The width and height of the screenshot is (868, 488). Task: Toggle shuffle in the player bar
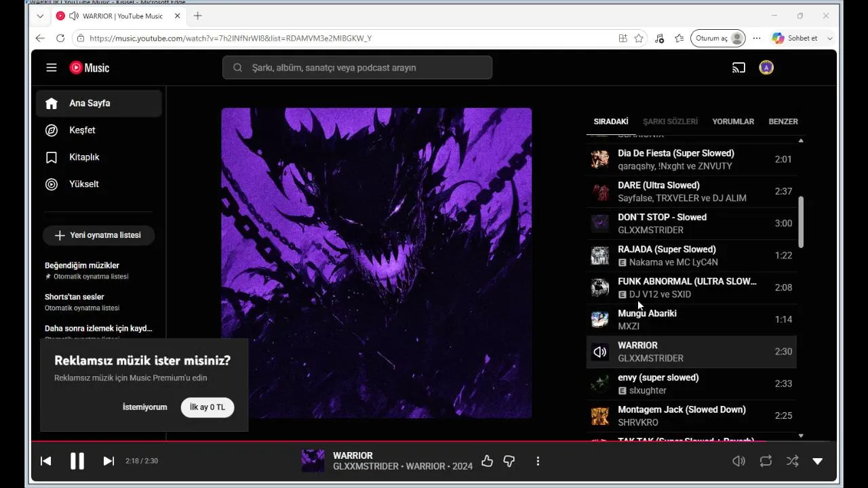pyautogui.click(x=792, y=461)
